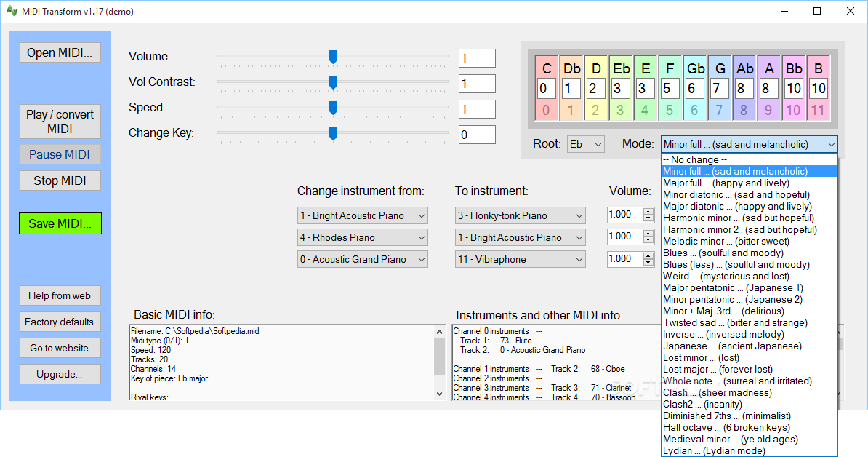Choose Twisted sad mode option
Screen dimensions: 868x457
tap(750, 322)
